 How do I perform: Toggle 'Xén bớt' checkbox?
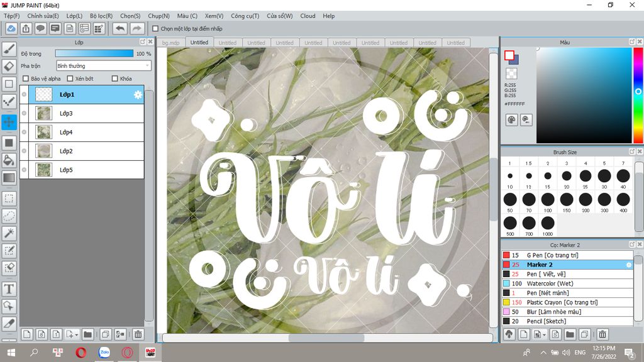[70, 79]
